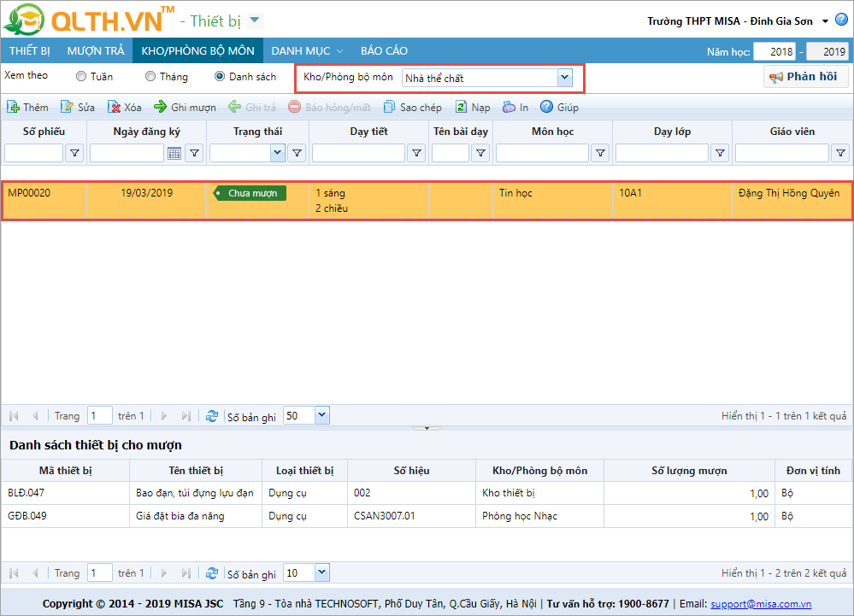
Task: Click the Chưa mượn status tag
Action: (250, 193)
